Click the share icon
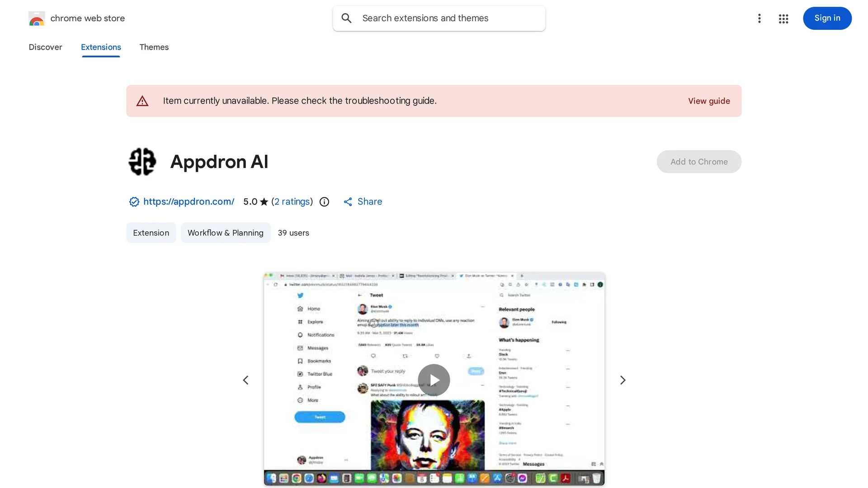Viewport: 868px width, 488px height. [348, 202]
